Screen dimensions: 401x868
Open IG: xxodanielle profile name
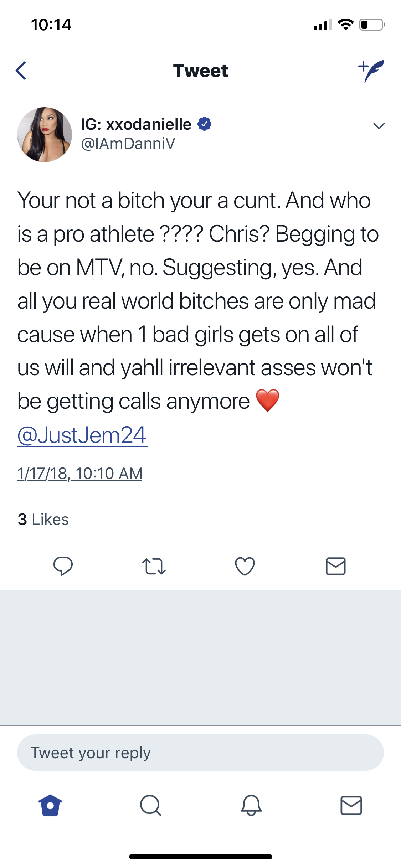(x=136, y=124)
